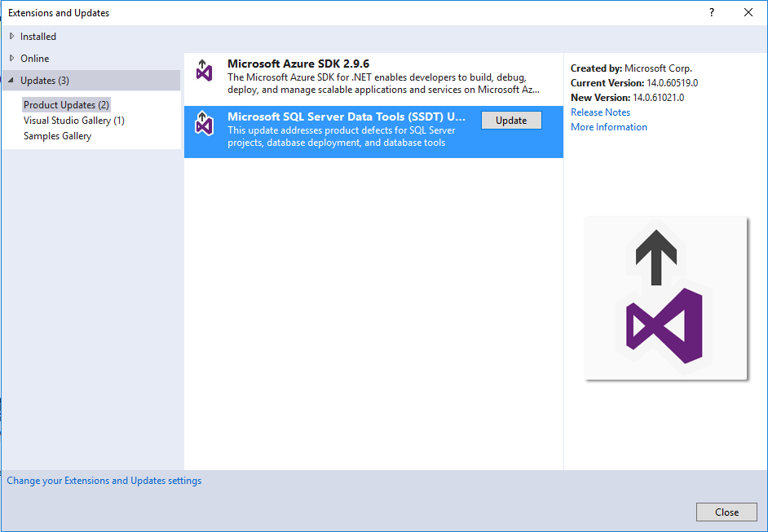This screenshot has height=532, width=768.
Task: Click the New Version 14.0.61021.0 text
Action: pos(628,98)
